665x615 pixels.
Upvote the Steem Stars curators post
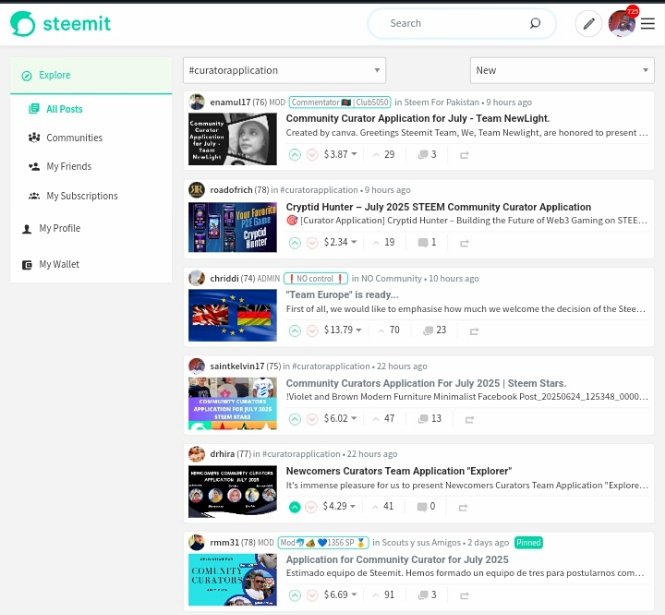click(x=295, y=419)
